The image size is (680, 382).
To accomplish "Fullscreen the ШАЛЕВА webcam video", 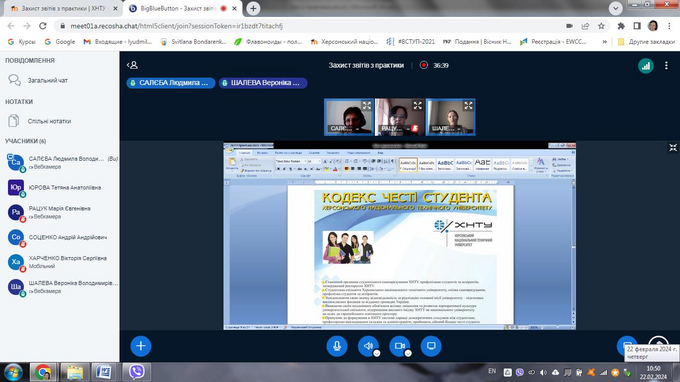I will coord(468,105).
